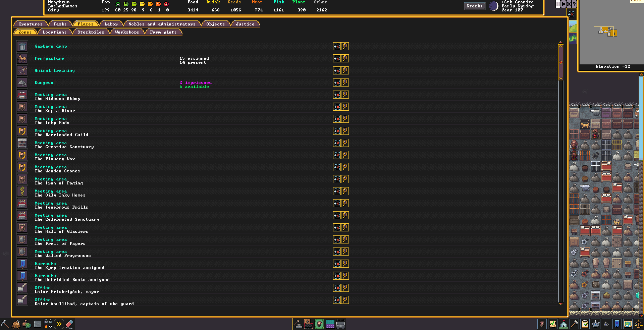
Task: Open the zones tool with dwarf portrait
Action: click(x=319, y=324)
